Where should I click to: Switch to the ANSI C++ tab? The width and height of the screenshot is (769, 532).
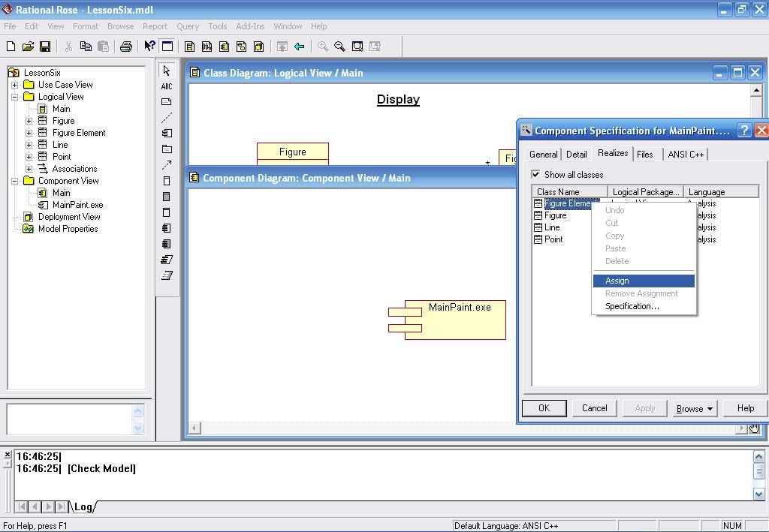[686, 155]
